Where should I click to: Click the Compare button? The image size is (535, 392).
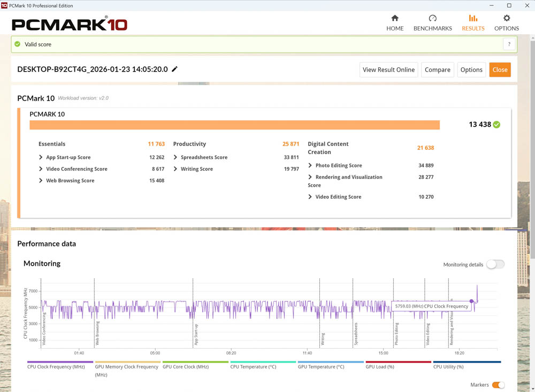pos(437,70)
